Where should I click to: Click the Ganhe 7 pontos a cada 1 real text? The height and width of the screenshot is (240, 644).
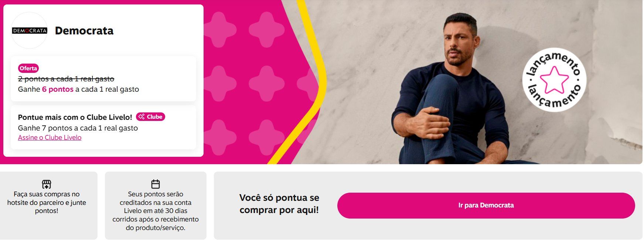[78, 128]
